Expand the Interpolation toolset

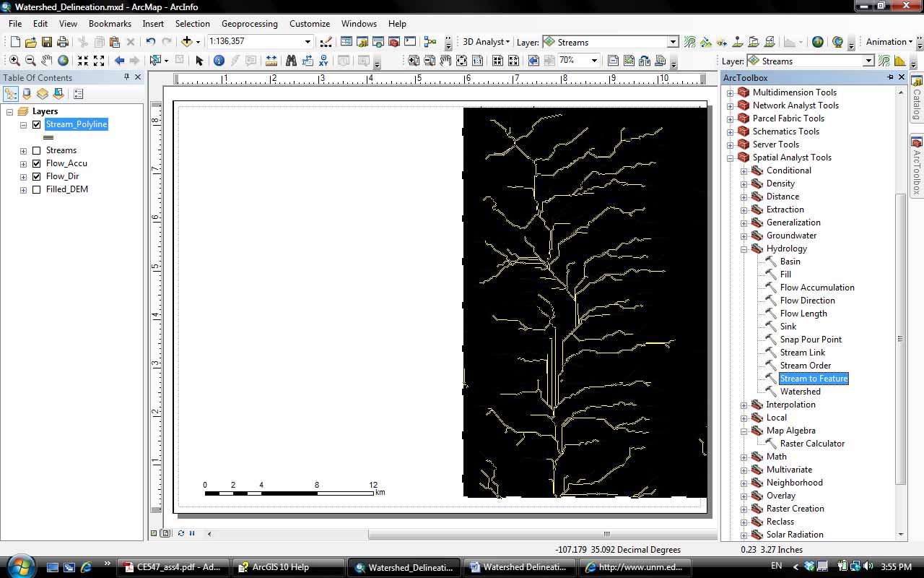(x=744, y=405)
